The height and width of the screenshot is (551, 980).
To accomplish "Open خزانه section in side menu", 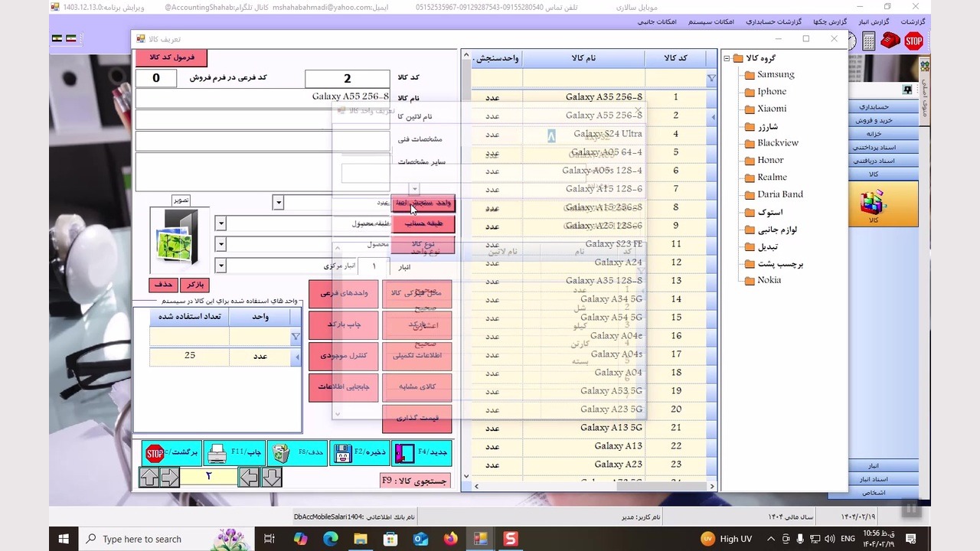I will 874,134.
